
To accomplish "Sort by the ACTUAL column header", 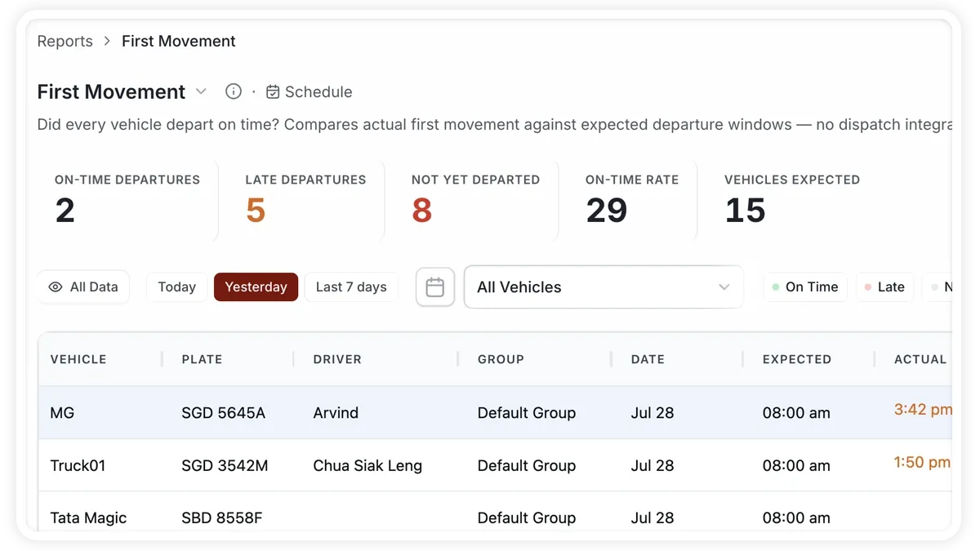I will point(920,359).
